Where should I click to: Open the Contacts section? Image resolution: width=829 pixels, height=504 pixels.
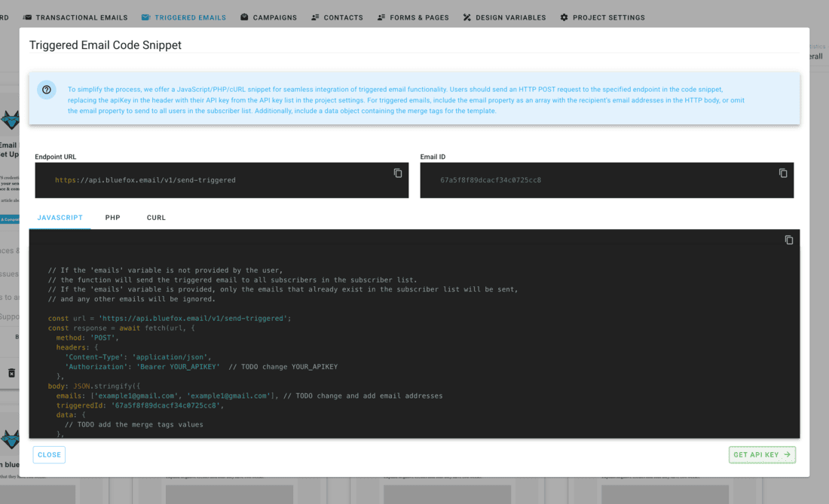pyautogui.click(x=343, y=17)
